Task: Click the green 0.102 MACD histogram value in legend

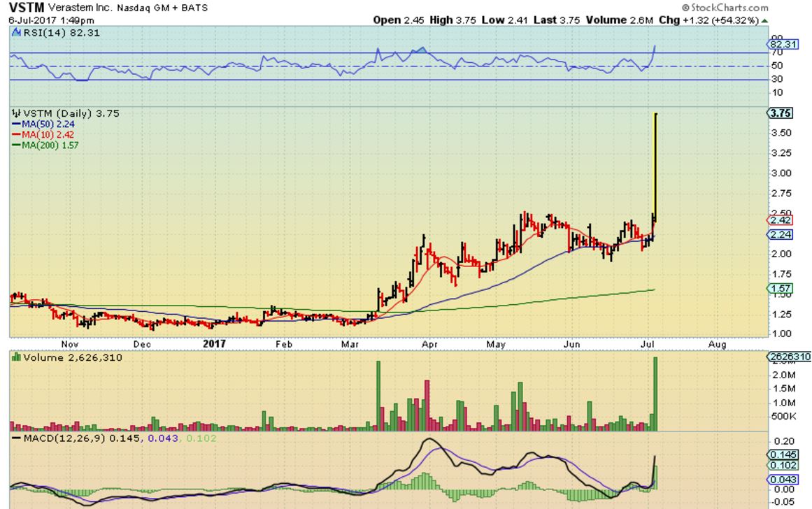Action: (201, 438)
